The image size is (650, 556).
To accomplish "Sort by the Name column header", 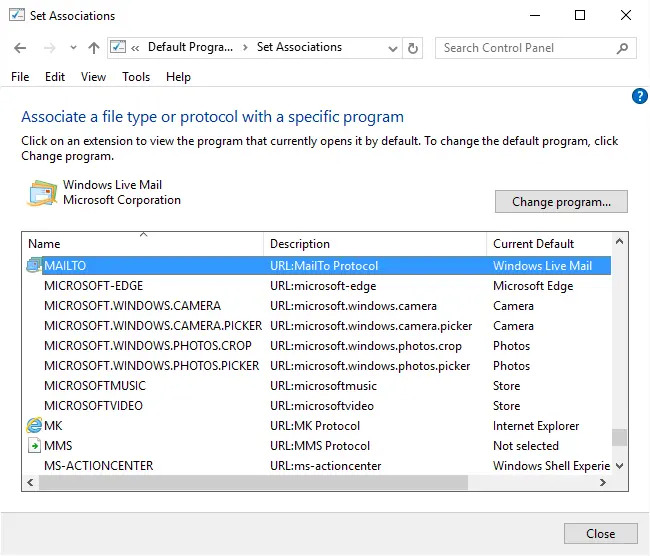I will click(143, 244).
